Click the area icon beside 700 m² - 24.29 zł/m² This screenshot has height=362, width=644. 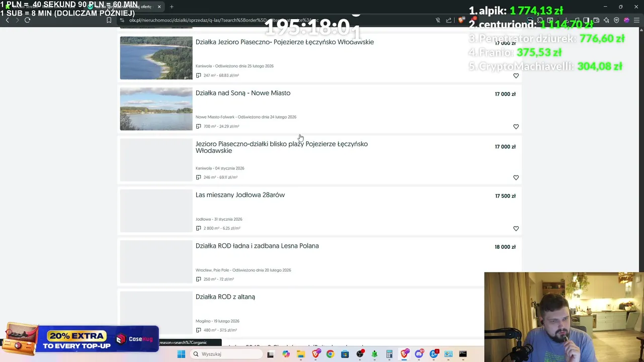click(x=198, y=126)
